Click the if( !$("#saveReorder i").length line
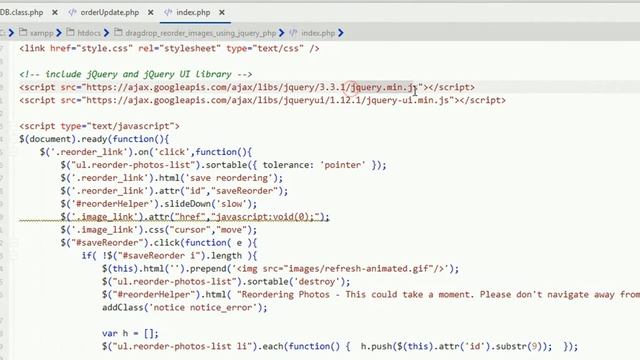Viewport: 640px width, 360px height. click(169, 256)
